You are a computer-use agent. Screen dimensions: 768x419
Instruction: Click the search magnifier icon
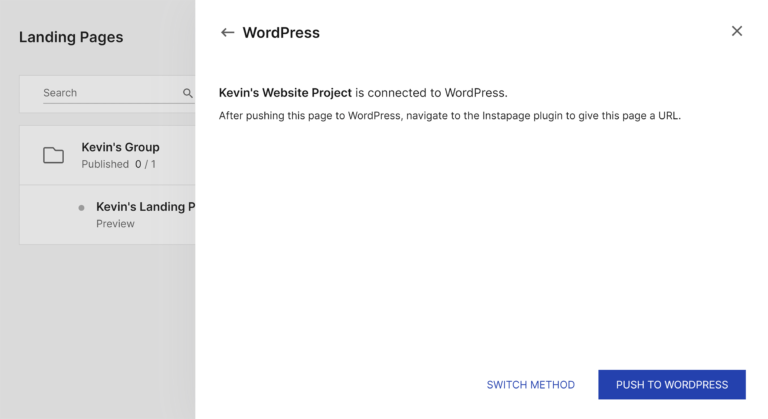click(188, 93)
